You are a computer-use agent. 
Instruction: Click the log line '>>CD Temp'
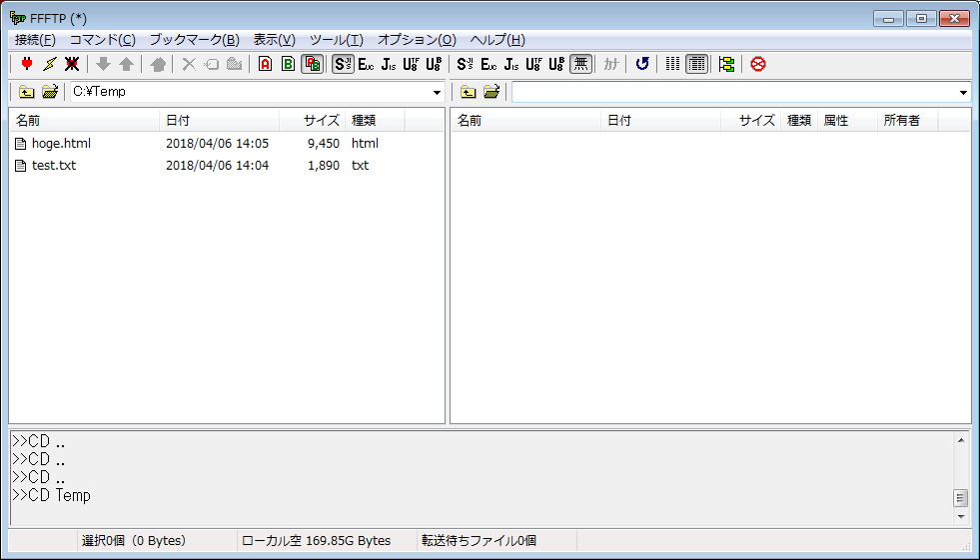pos(51,496)
